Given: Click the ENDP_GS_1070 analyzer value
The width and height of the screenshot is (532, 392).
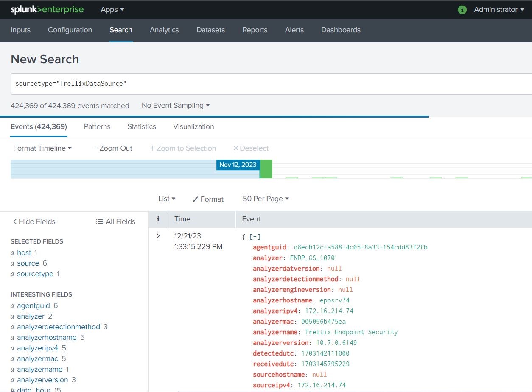Looking at the screenshot, I should coord(312,258).
